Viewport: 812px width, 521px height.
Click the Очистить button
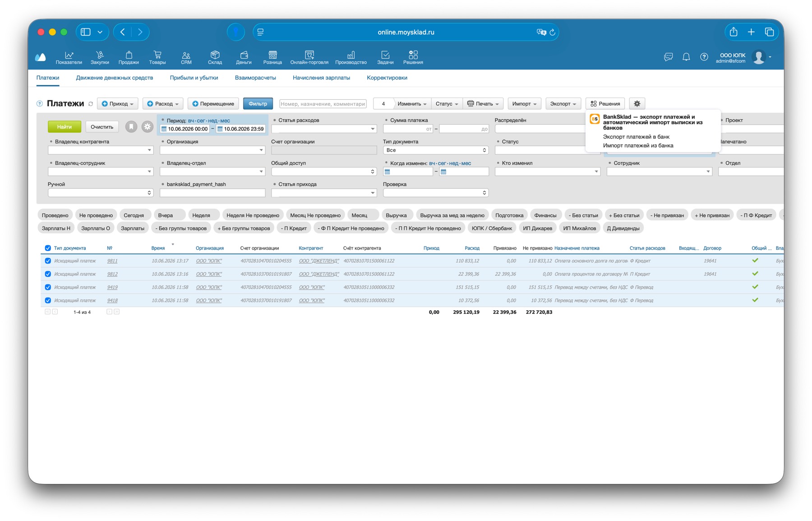[102, 127]
